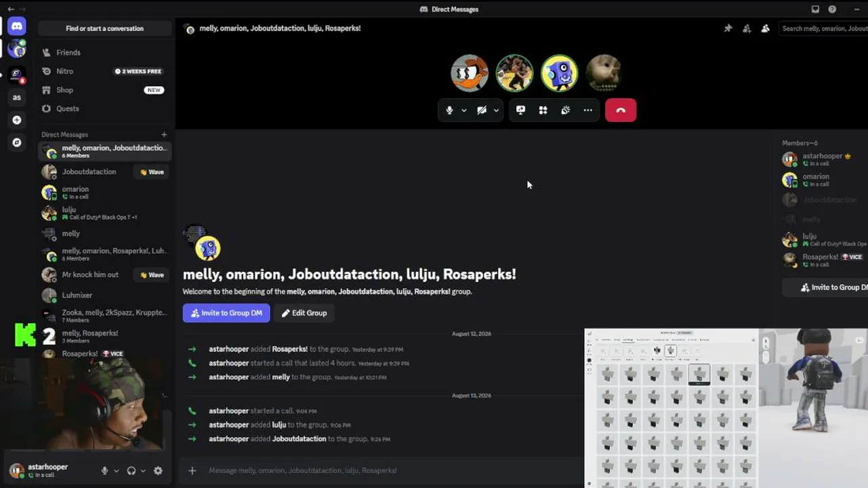Select omarion in the members list
Screen dimensions: 868x488
[x=825, y=180]
